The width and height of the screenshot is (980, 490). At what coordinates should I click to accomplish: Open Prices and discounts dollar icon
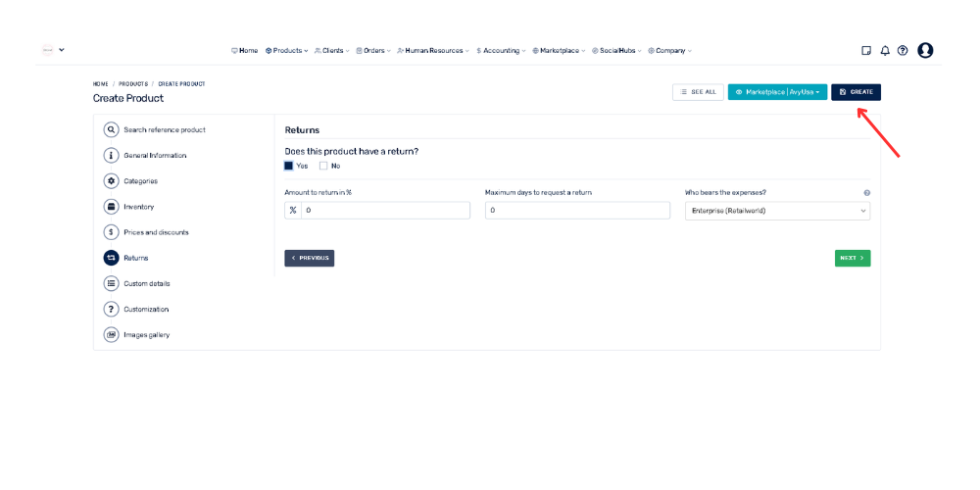111,232
